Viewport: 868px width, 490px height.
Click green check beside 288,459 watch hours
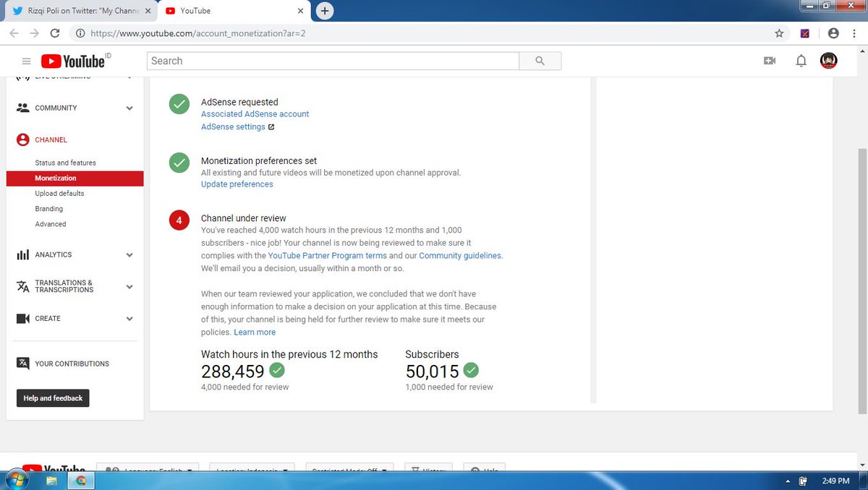pyautogui.click(x=277, y=370)
